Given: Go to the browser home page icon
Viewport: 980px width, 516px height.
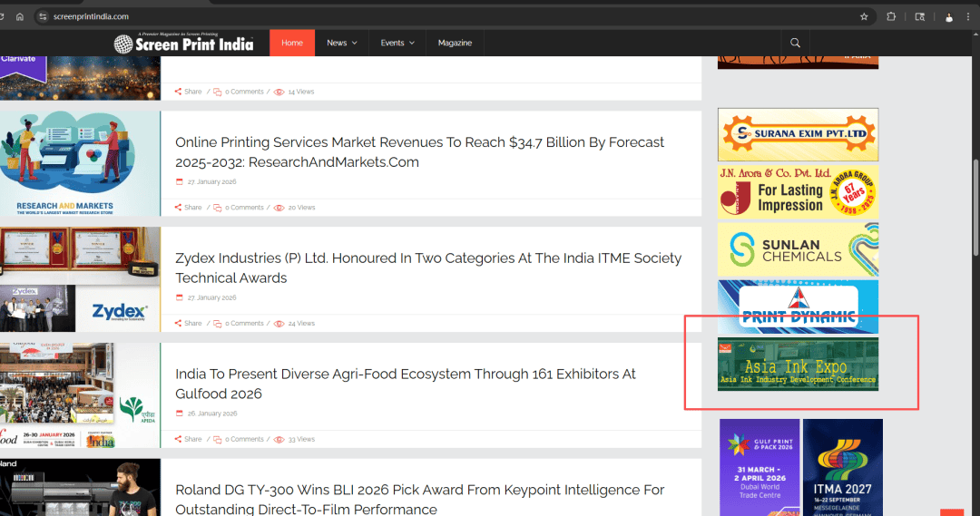Looking at the screenshot, I should pos(20,16).
